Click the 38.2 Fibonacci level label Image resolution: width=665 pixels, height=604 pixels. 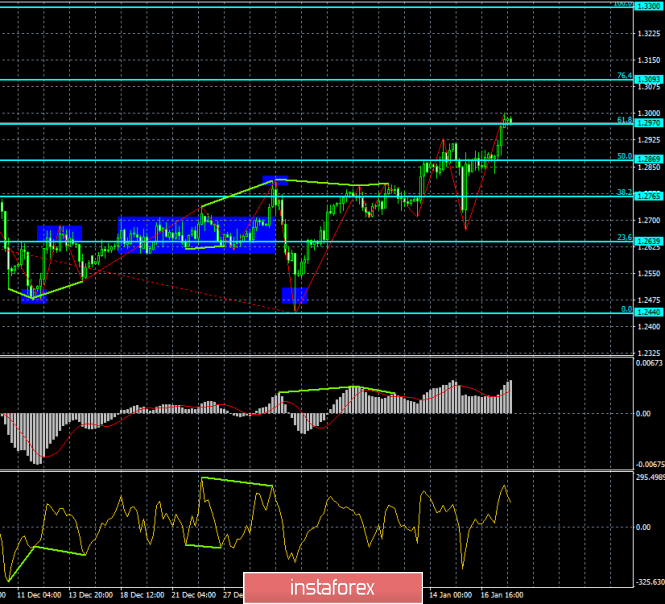point(622,192)
